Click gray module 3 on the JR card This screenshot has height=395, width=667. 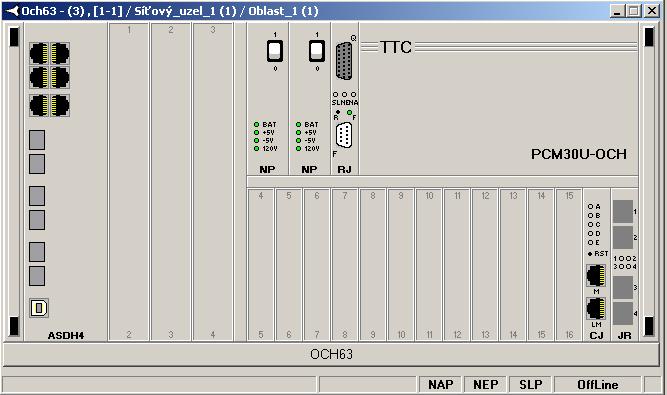[623, 288]
